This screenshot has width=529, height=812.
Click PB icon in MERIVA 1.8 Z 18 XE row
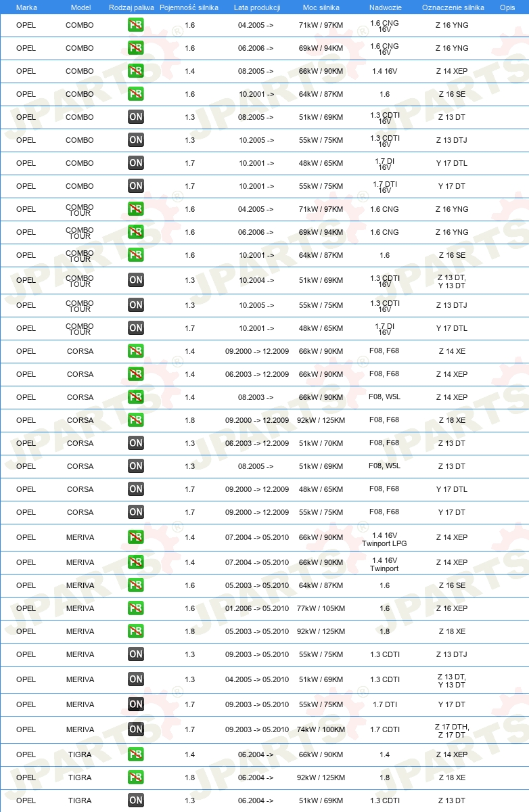135,631
